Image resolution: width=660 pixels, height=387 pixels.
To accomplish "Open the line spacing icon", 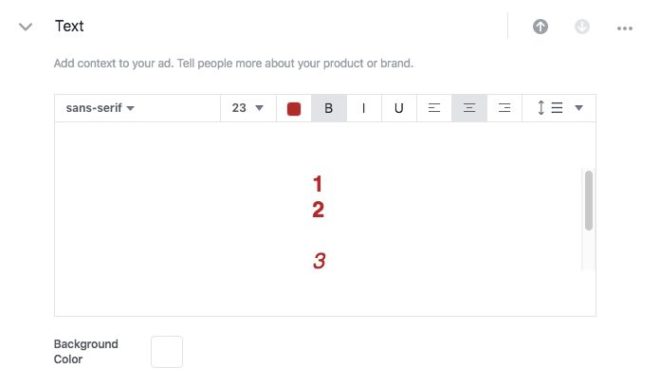I will [x=550, y=108].
